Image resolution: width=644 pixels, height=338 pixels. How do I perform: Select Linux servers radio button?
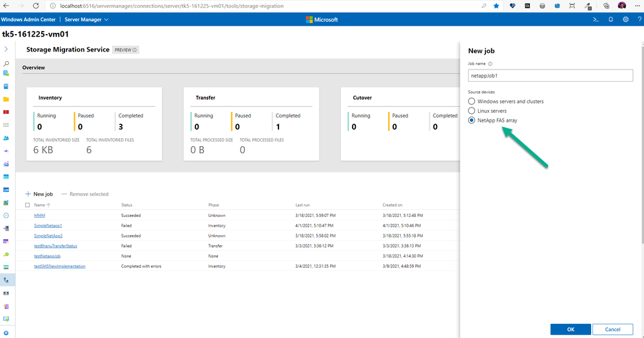[471, 111]
